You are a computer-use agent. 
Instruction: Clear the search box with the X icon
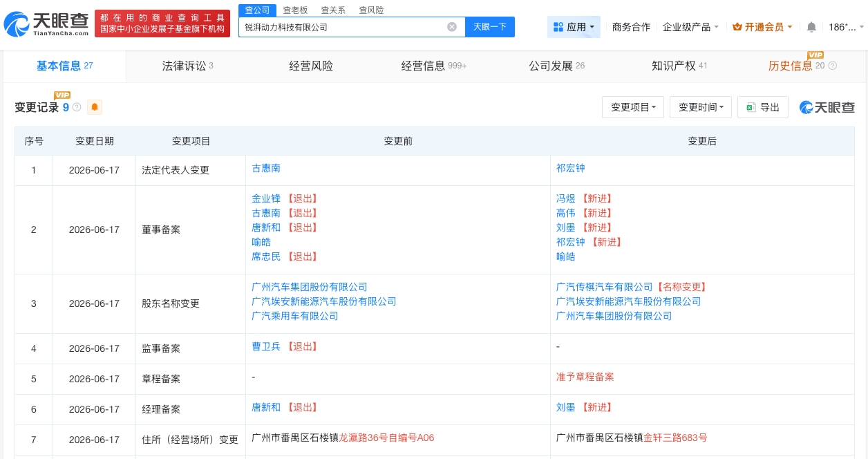[452, 27]
